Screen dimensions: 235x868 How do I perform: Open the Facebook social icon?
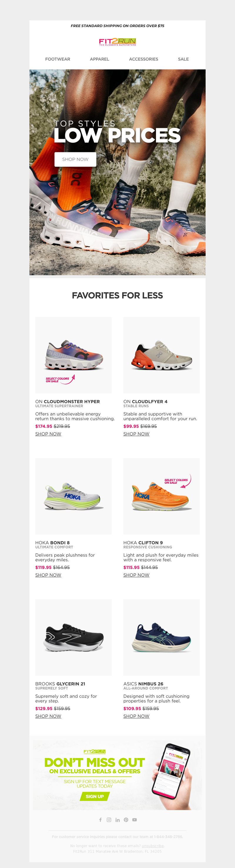tap(100, 819)
